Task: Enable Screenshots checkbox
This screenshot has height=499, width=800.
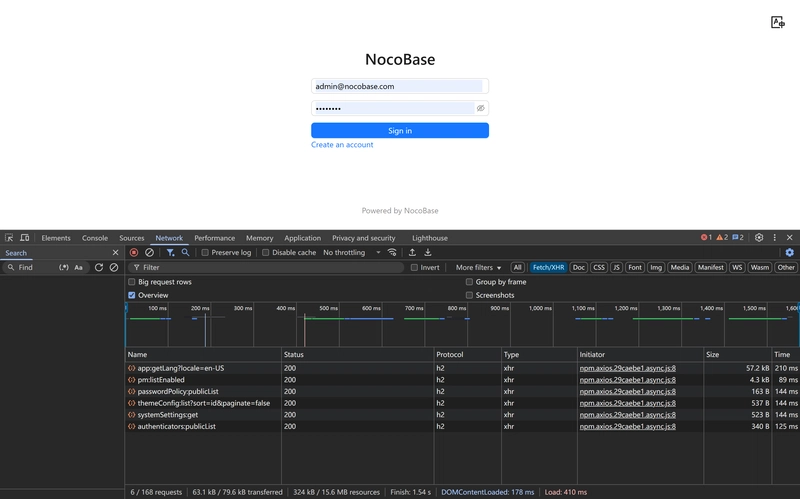Action: click(x=469, y=295)
